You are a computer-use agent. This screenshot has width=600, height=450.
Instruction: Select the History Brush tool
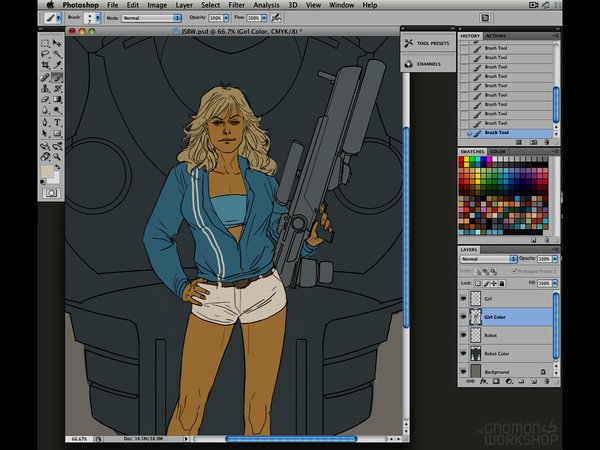[x=57, y=88]
